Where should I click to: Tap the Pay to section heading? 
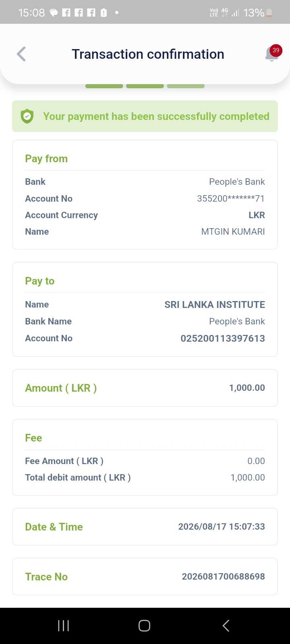click(39, 281)
